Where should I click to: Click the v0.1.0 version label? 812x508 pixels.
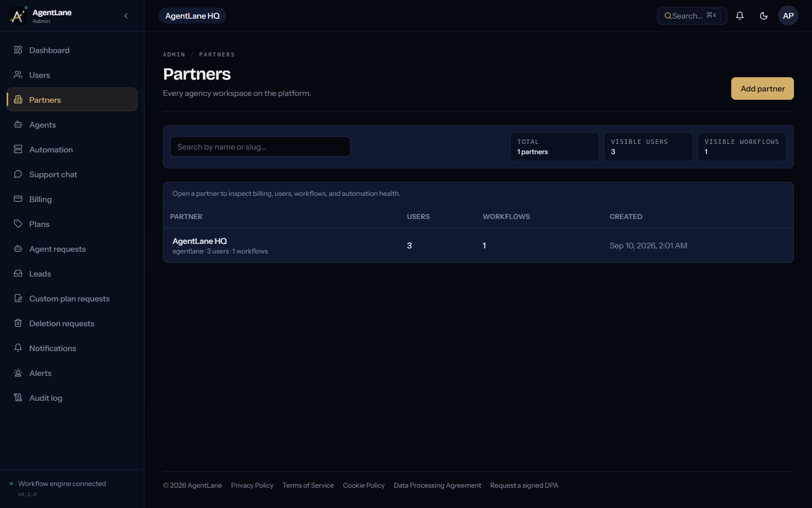pos(27,494)
